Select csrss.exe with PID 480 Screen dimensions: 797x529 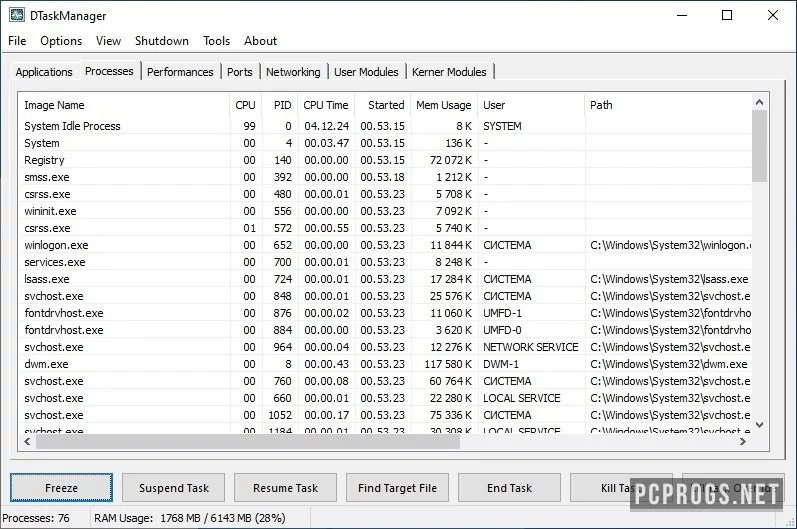pos(385,194)
